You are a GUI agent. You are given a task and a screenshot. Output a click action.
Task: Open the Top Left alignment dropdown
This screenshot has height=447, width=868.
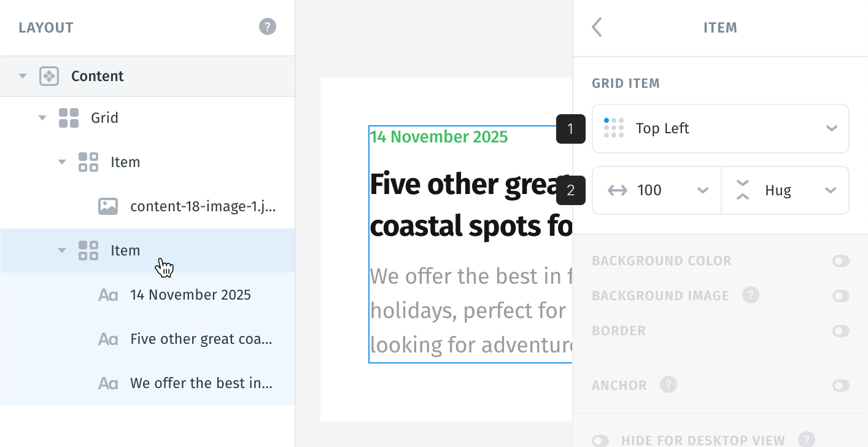(x=721, y=128)
